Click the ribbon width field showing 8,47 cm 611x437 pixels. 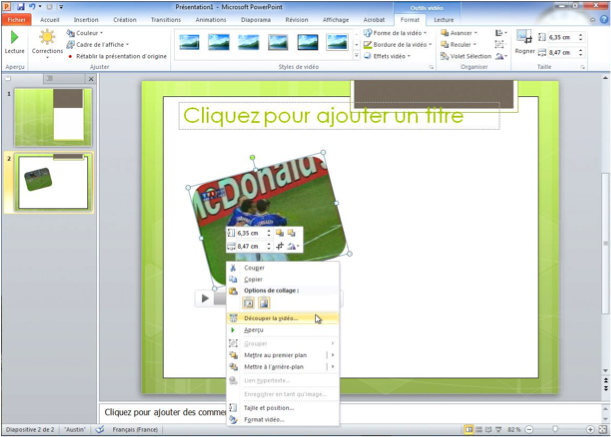click(x=563, y=52)
